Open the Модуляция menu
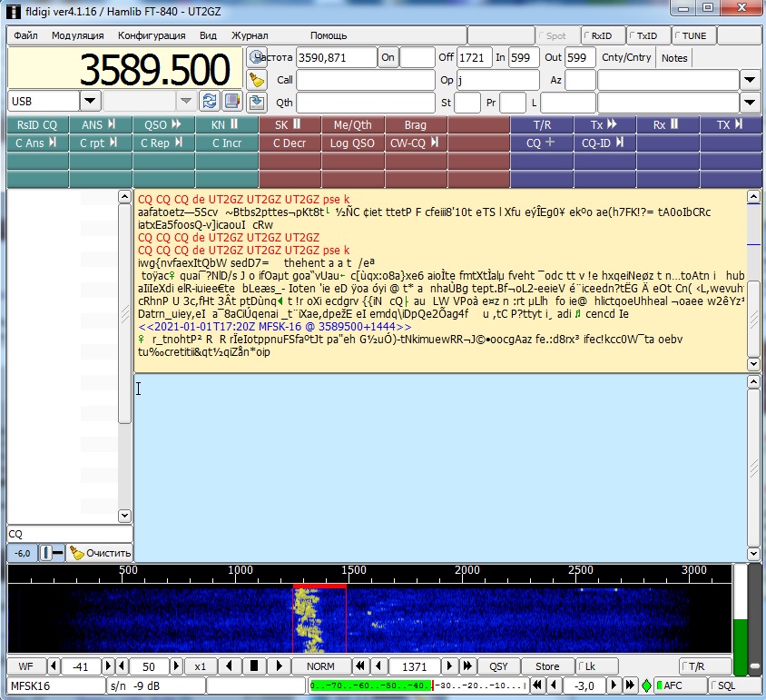Screen dimensions: 766x700 (x=77, y=35)
